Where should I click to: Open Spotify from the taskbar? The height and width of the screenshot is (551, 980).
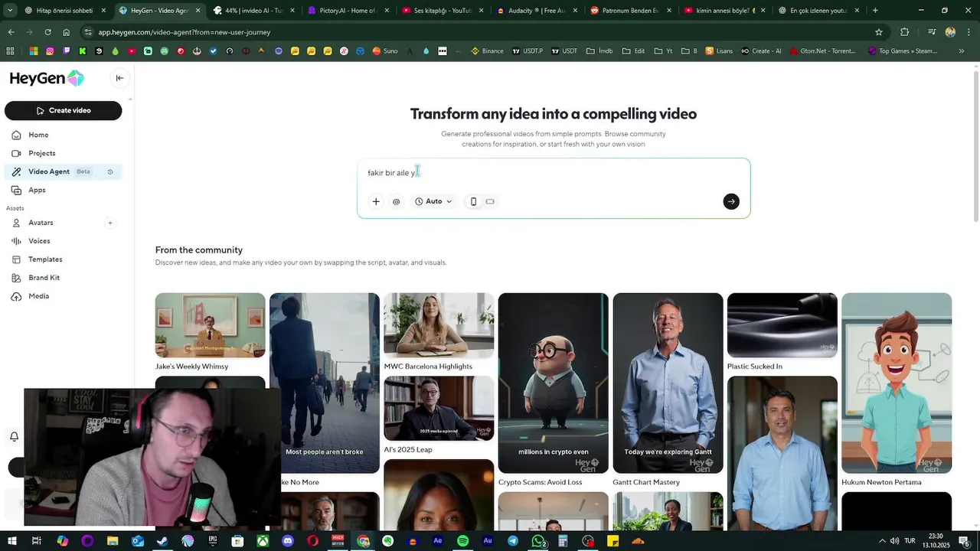point(463,541)
